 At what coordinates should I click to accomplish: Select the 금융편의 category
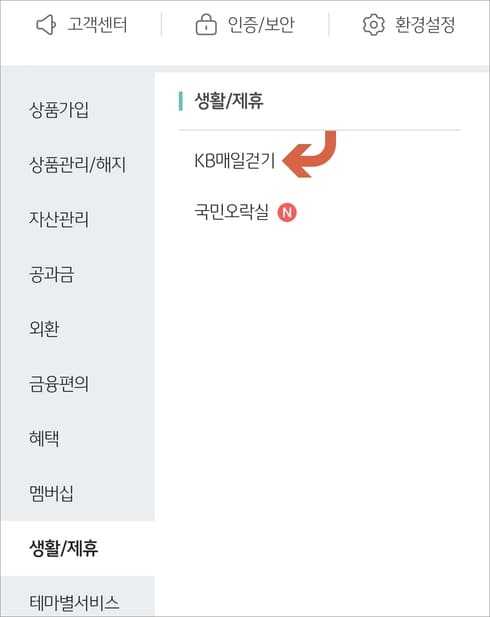coord(78,384)
